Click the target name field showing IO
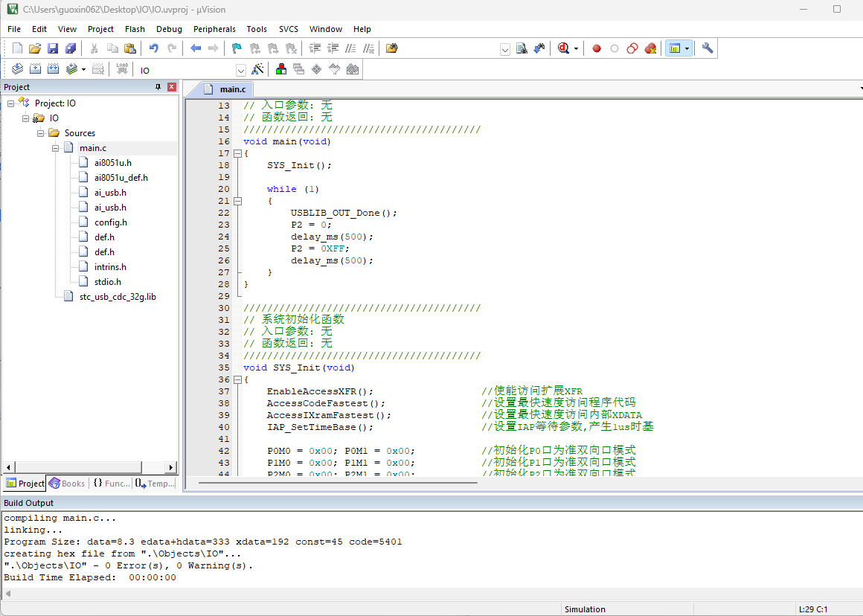Viewport: 863px width, 616px height. point(187,71)
